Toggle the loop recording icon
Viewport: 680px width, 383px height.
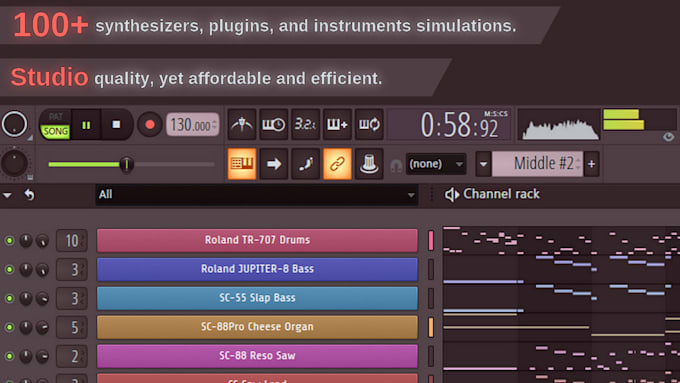pyautogui.click(x=369, y=124)
